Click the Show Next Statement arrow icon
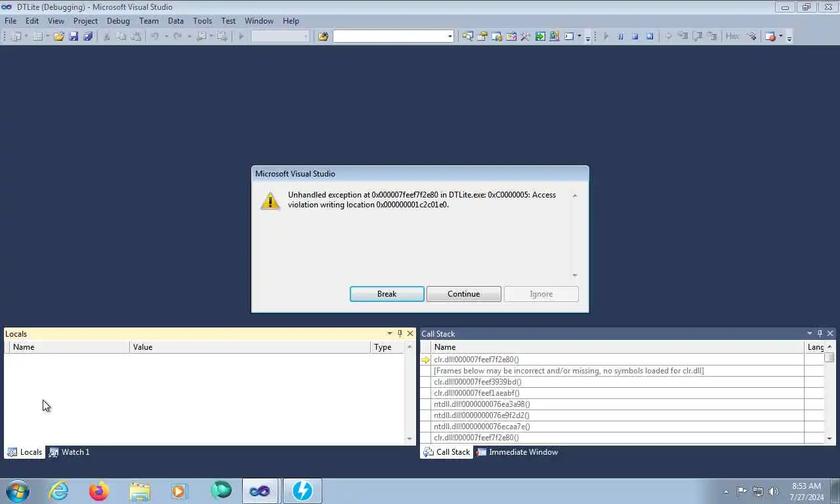 coord(668,36)
